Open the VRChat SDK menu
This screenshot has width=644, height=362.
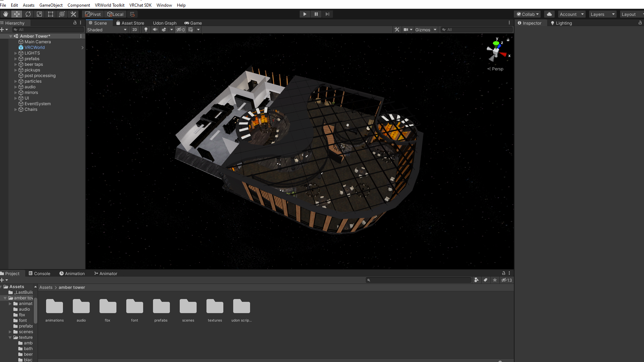(x=140, y=5)
